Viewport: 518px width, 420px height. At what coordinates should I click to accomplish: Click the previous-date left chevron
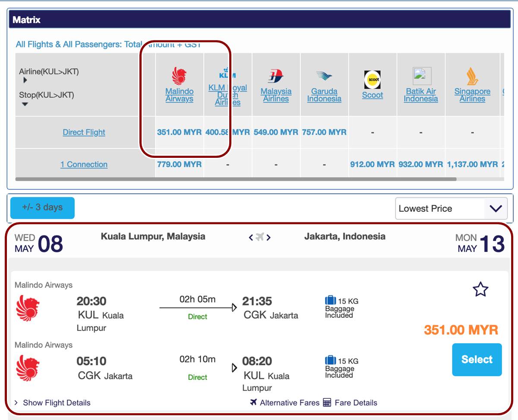click(251, 237)
